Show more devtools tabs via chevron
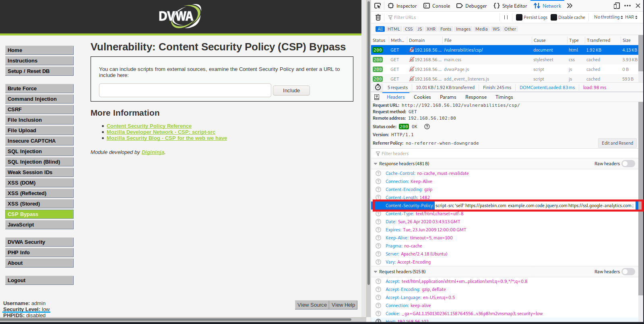This screenshot has width=644, height=324. click(x=570, y=6)
